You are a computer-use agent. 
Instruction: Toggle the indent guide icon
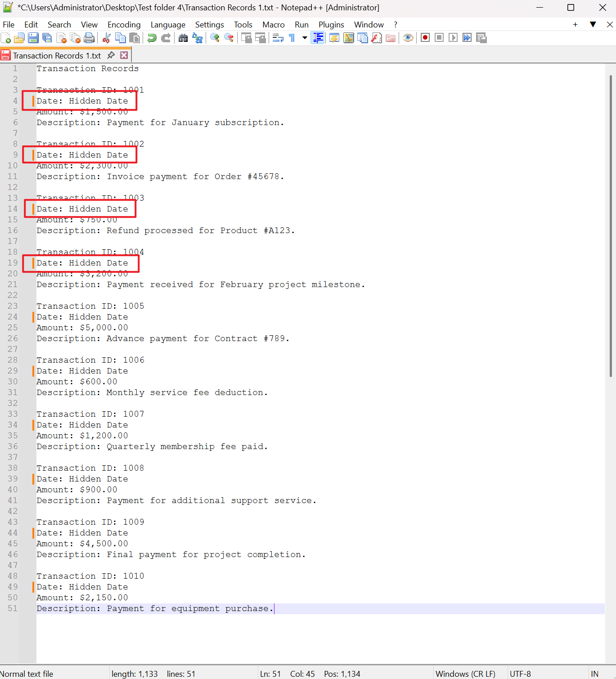pos(318,38)
